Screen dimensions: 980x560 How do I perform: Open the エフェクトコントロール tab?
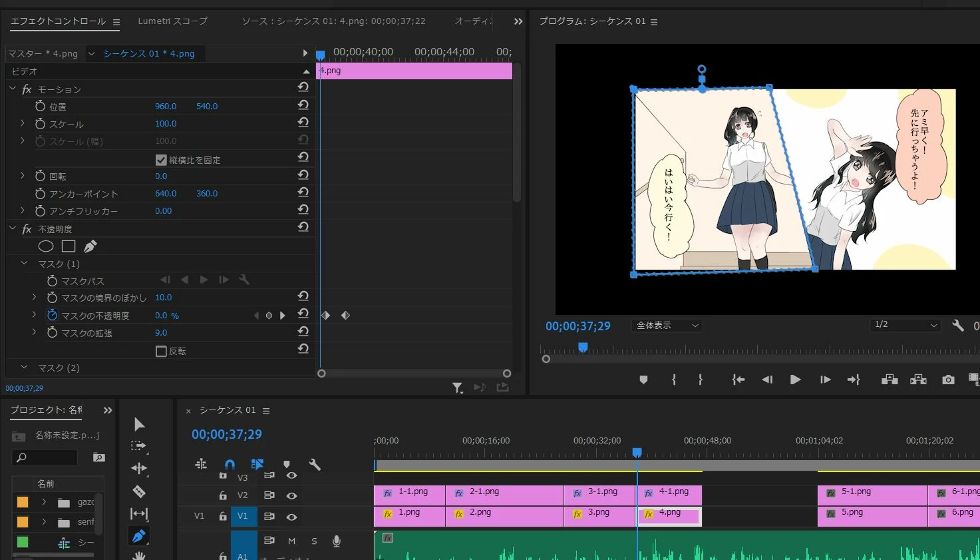point(58,21)
